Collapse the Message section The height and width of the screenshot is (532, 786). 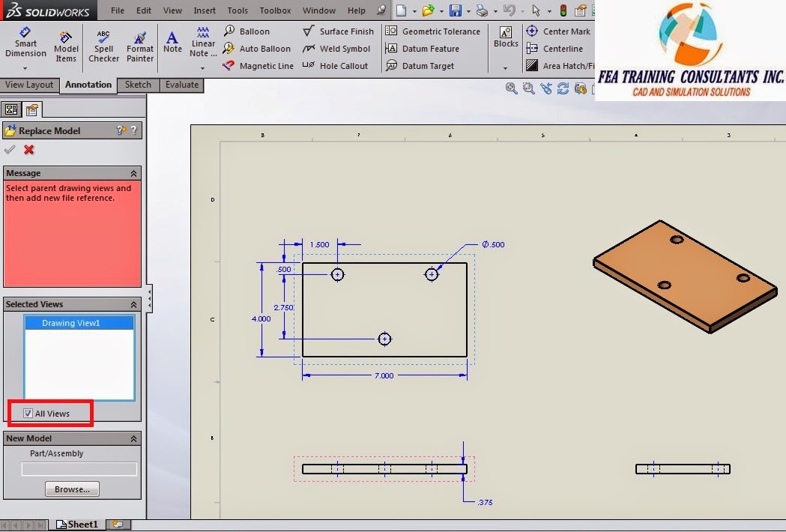click(134, 174)
